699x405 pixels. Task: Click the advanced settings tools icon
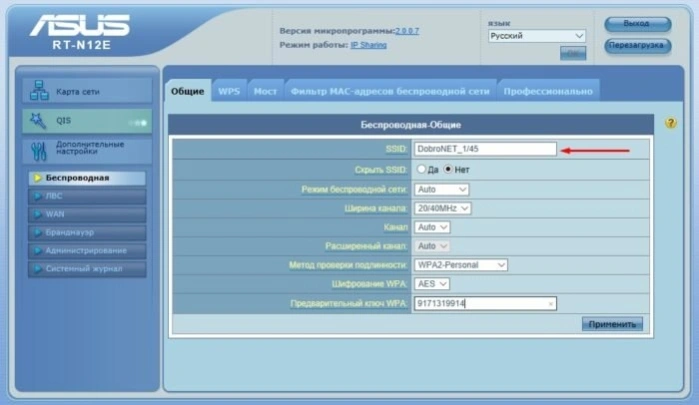click(39, 151)
